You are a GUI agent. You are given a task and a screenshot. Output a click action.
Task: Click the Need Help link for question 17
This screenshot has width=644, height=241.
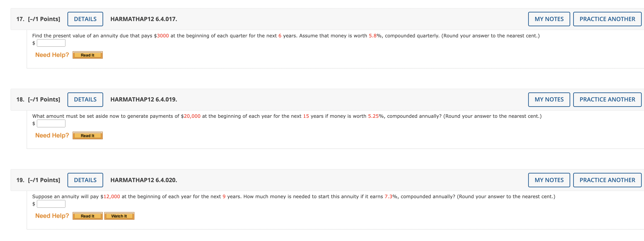(52, 55)
